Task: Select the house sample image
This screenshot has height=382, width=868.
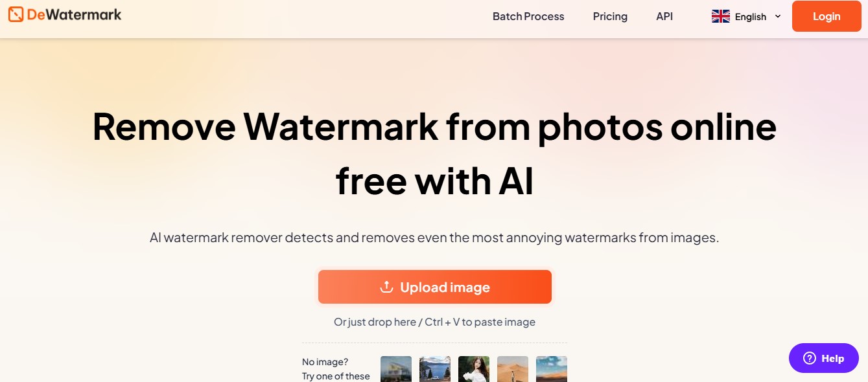Action: click(396, 369)
